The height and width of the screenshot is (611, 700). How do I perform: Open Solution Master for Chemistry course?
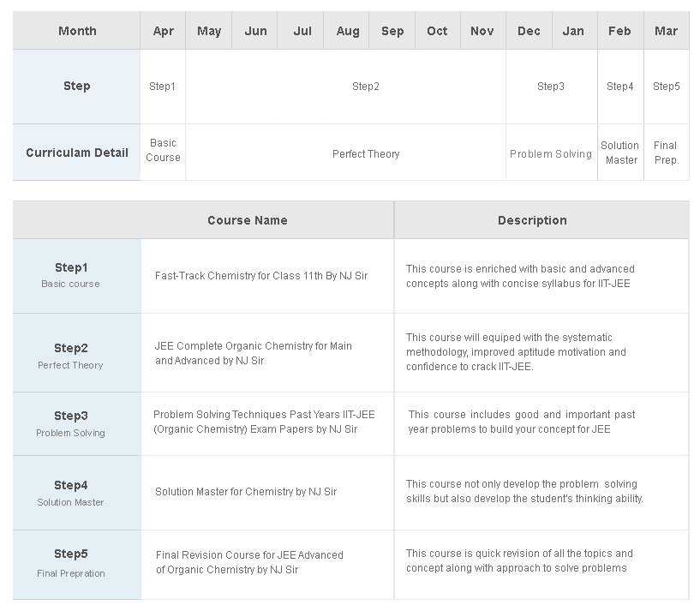246,491
